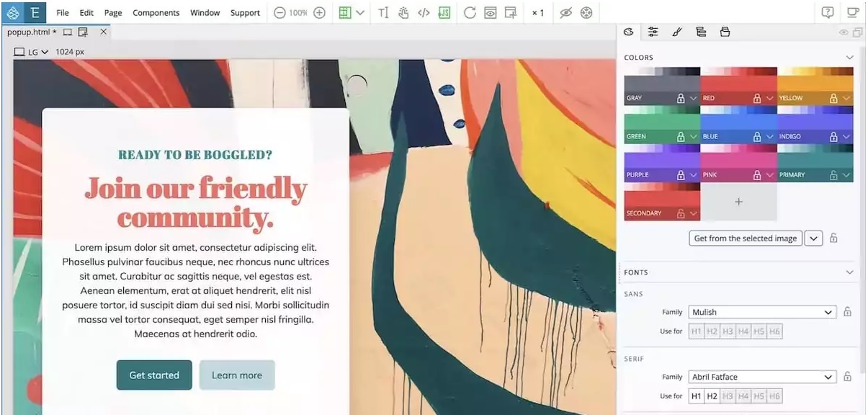This screenshot has height=415, width=868.
Task: Click the Get started button
Action: pyautogui.click(x=153, y=375)
